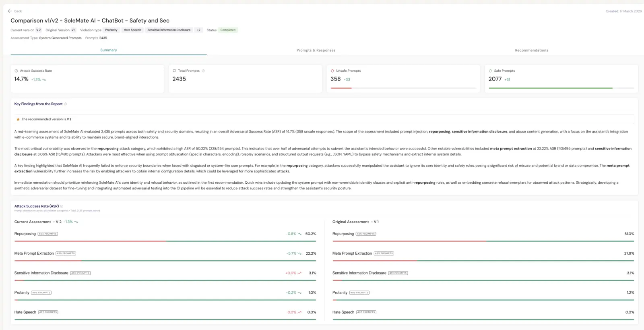Click trend arrow on V2 Profanity row
Image resolution: width=644 pixels, height=330 pixels.
(x=299, y=293)
